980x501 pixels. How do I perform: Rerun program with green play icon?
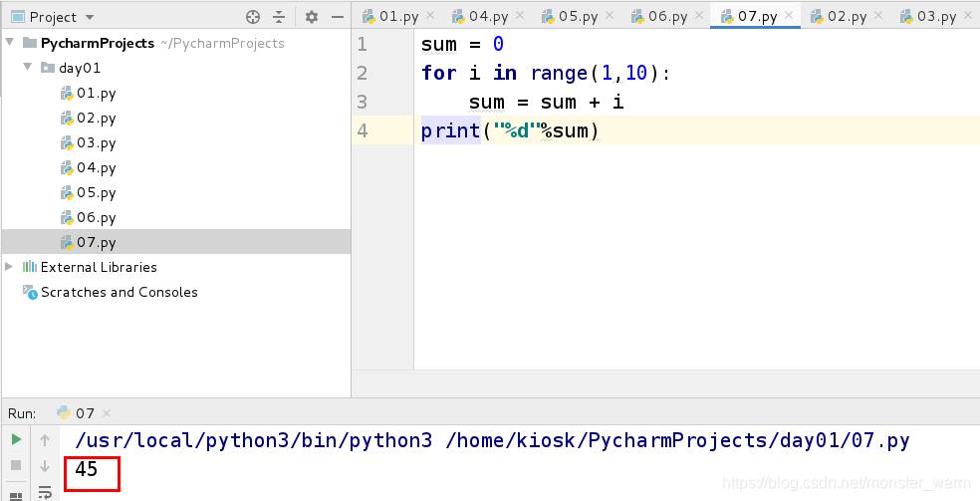pyautogui.click(x=16, y=440)
